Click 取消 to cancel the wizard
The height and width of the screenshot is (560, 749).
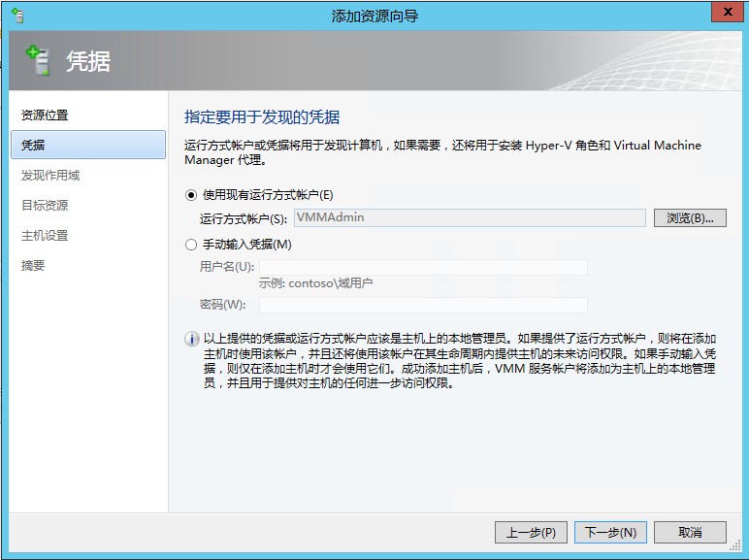pyautogui.click(x=690, y=532)
